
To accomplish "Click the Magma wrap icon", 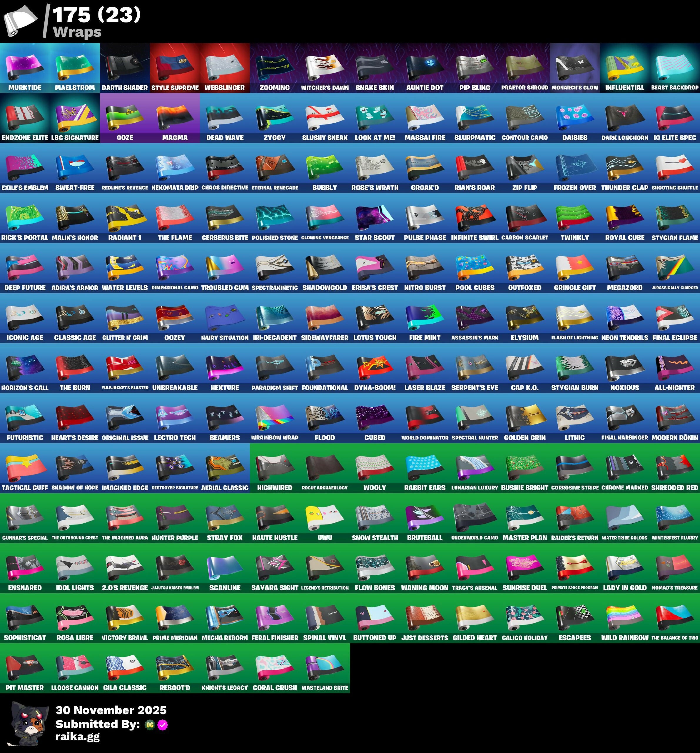I will pyautogui.click(x=175, y=117).
